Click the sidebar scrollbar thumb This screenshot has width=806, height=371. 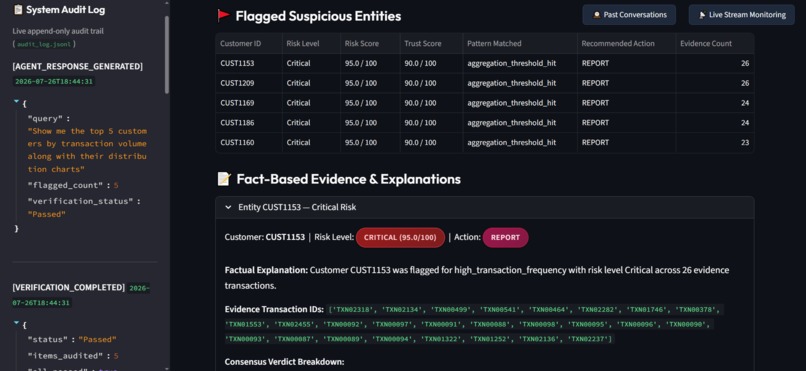click(x=166, y=54)
